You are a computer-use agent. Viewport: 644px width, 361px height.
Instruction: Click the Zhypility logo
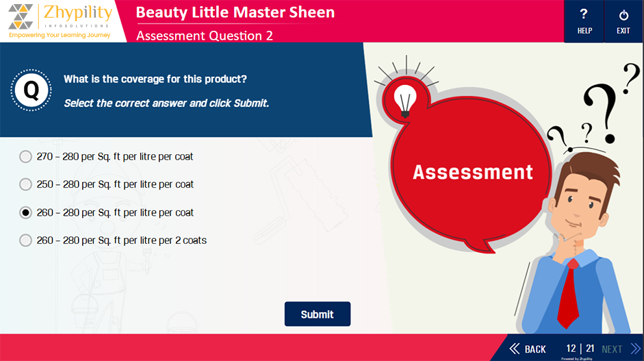(x=60, y=21)
